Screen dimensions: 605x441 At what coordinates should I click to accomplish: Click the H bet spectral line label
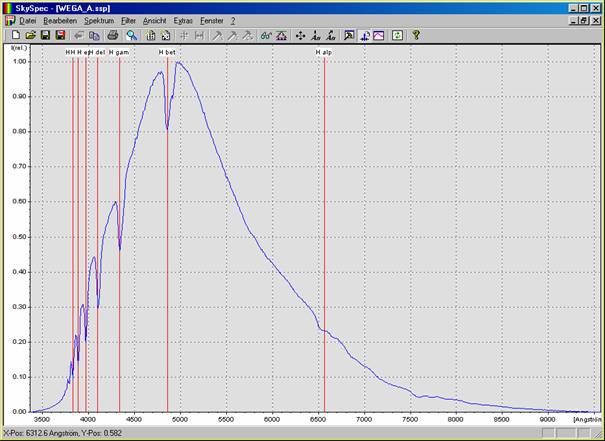point(167,51)
